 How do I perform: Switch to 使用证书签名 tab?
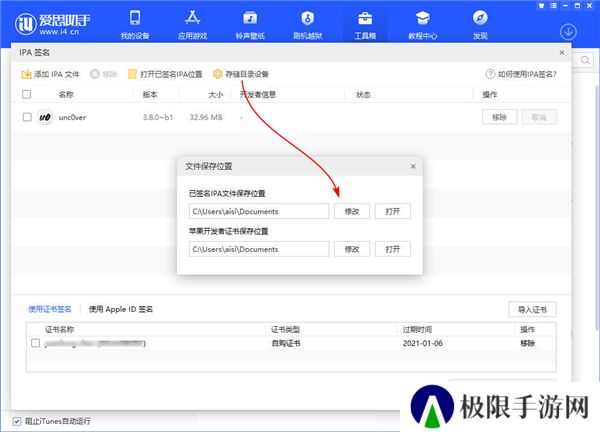[x=50, y=309]
